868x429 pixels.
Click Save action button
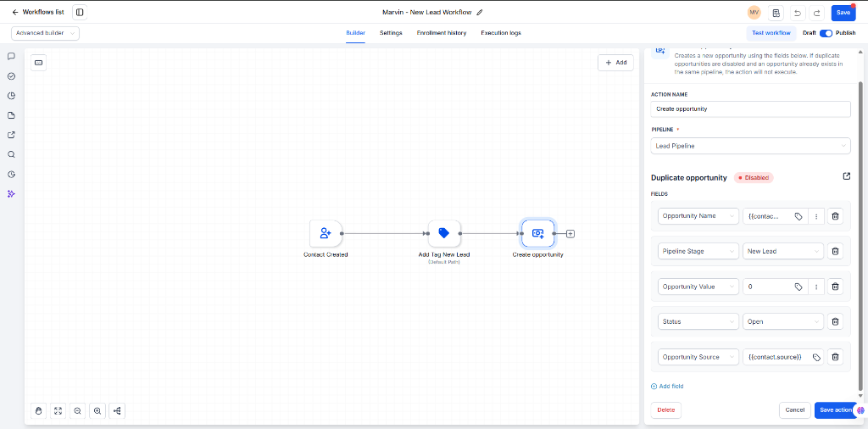click(836, 410)
